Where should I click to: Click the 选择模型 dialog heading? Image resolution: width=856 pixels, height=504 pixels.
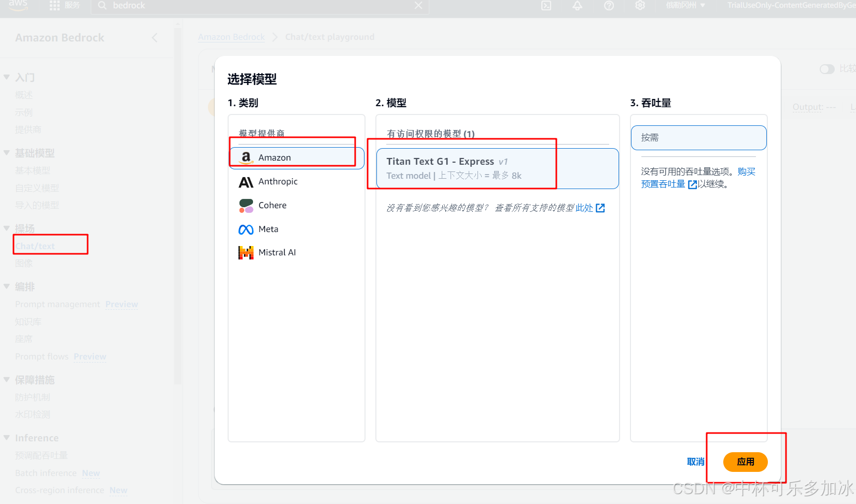click(252, 79)
